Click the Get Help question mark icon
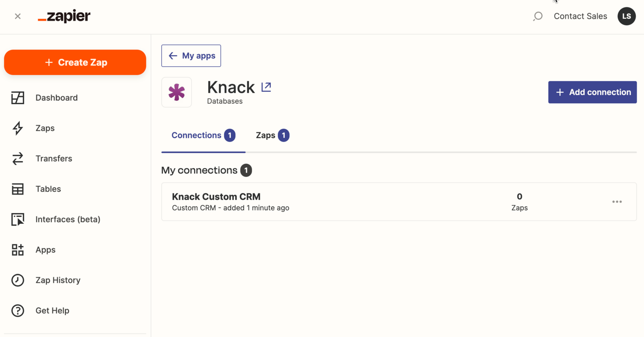This screenshot has width=644, height=337. coord(18,311)
